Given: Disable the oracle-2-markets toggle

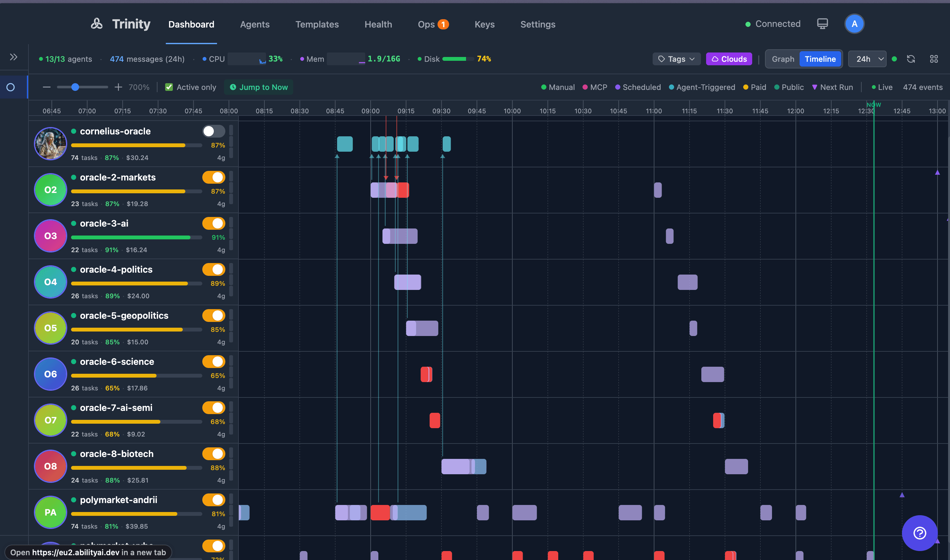Looking at the screenshot, I should [x=213, y=177].
